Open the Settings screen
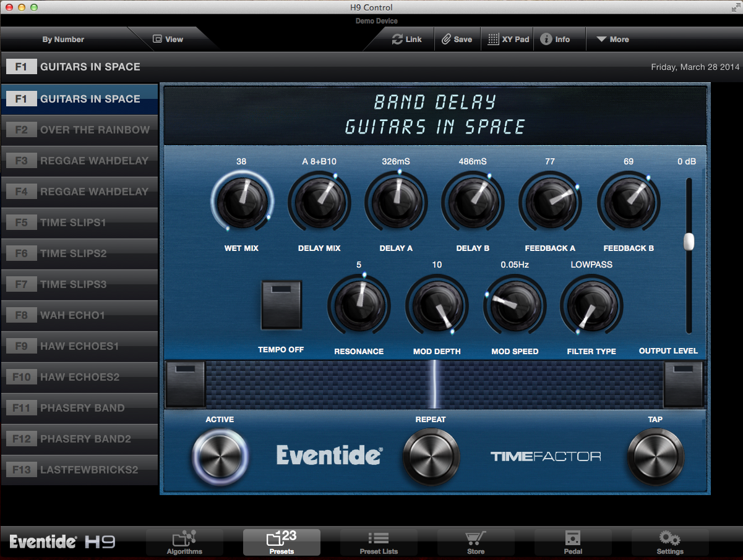This screenshot has width=743, height=560. pyautogui.click(x=669, y=542)
